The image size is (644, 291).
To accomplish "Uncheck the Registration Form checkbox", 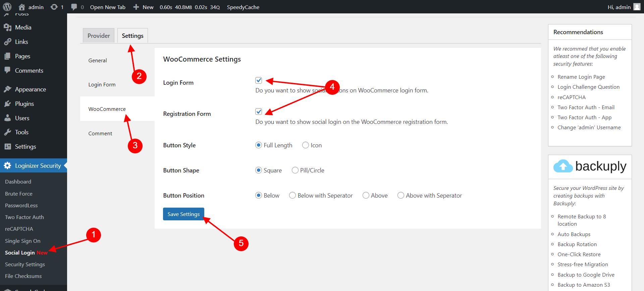I will click(259, 112).
